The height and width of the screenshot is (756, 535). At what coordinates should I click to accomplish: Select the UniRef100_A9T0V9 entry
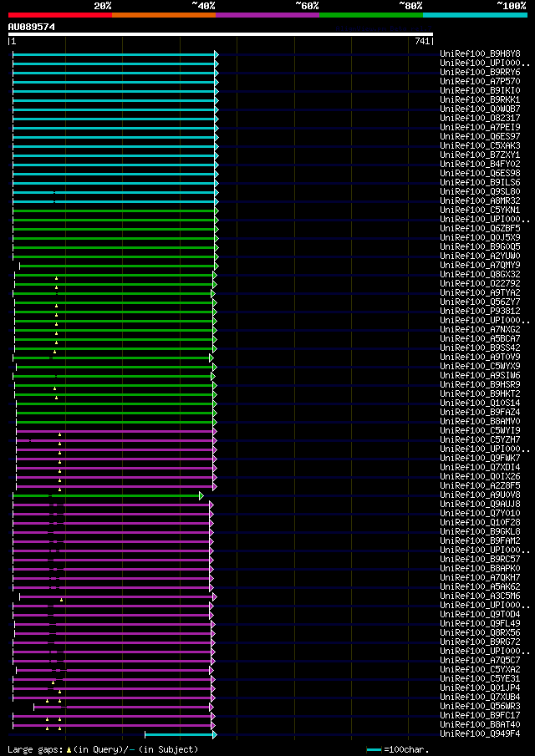(480, 357)
